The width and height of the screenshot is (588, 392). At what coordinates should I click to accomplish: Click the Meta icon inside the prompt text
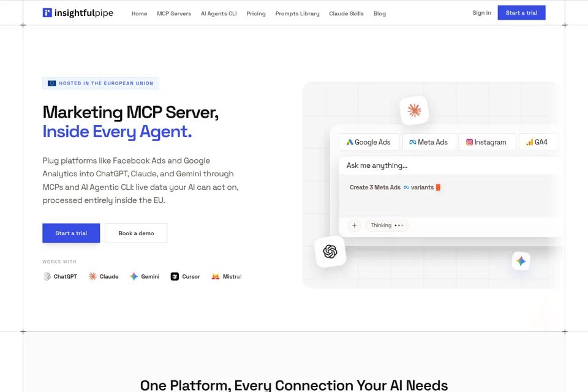point(406,187)
